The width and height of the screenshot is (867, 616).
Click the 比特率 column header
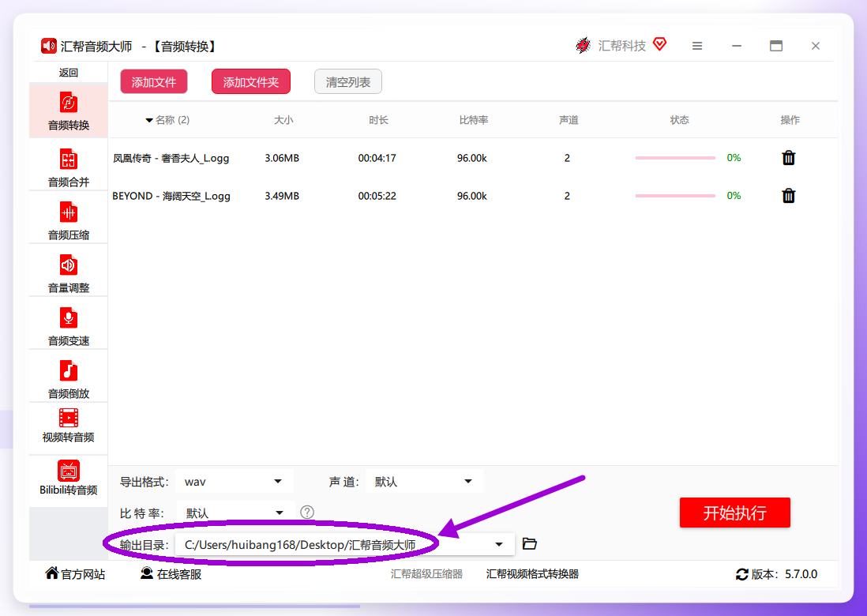[474, 120]
